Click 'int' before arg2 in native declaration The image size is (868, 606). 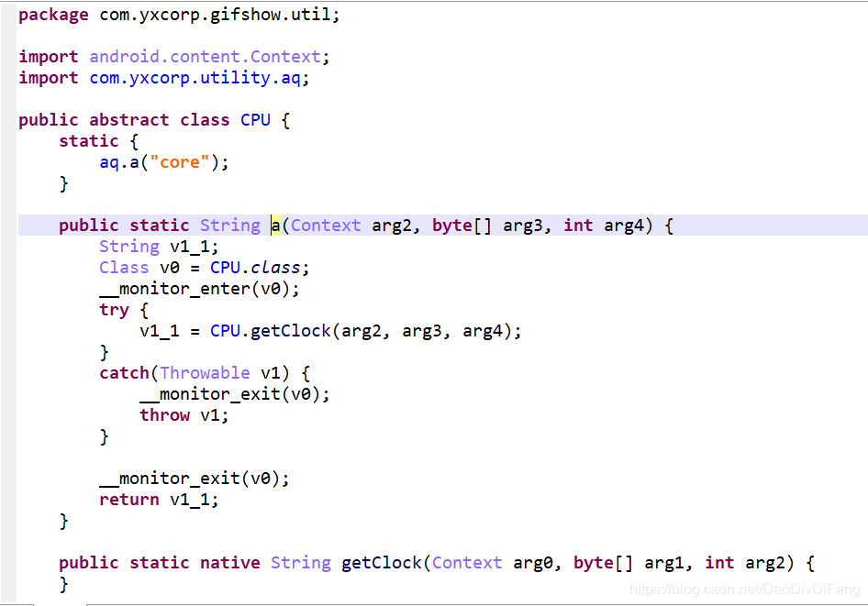pyautogui.click(x=719, y=563)
